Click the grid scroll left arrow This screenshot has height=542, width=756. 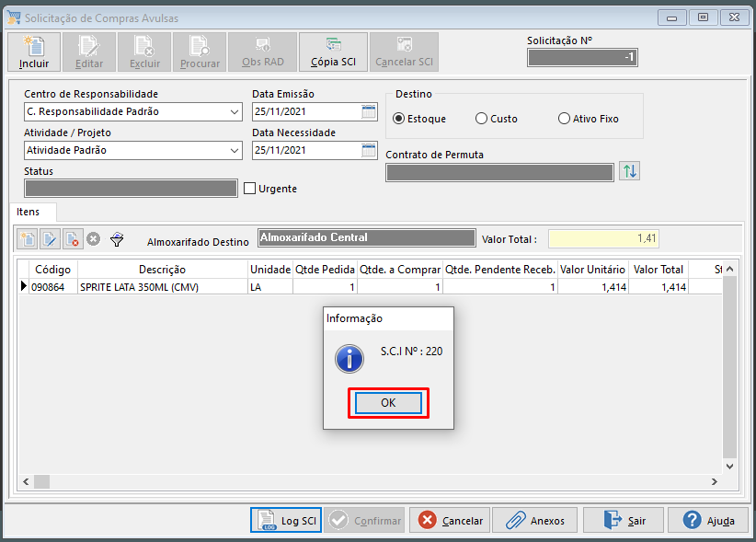(26, 481)
